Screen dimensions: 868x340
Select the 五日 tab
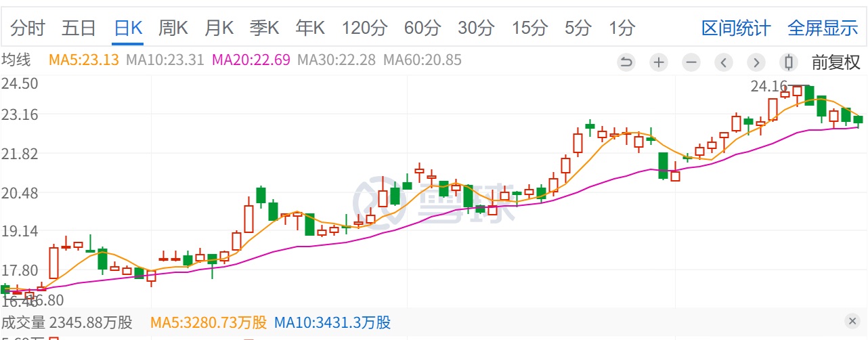coord(79,28)
